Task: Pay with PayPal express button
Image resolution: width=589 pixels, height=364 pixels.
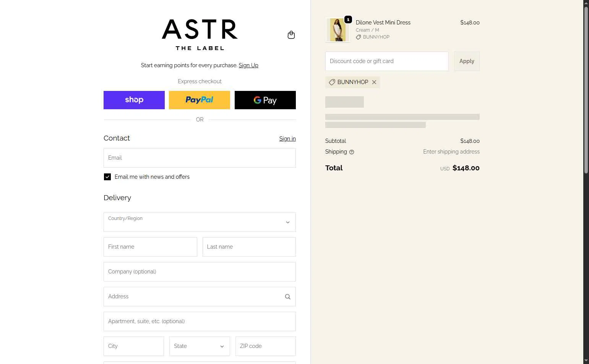Action: [x=200, y=100]
